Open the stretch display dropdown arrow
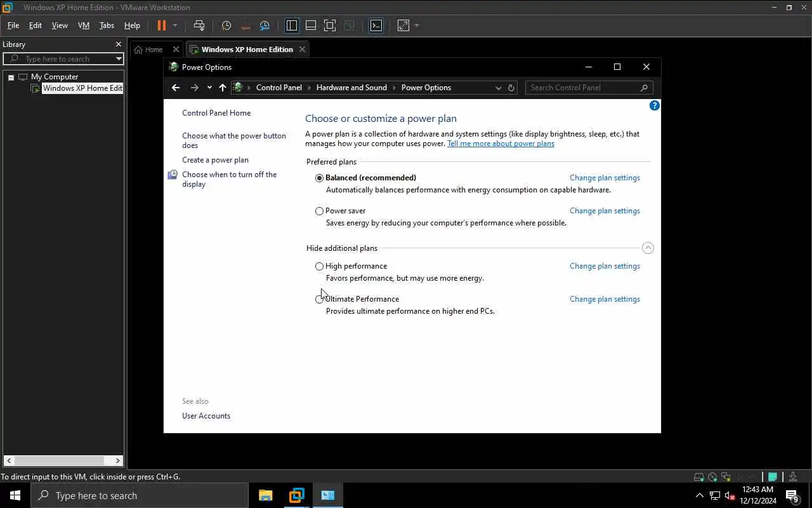Image resolution: width=812 pixels, height=508 pixels. click(x=417, y=25)
